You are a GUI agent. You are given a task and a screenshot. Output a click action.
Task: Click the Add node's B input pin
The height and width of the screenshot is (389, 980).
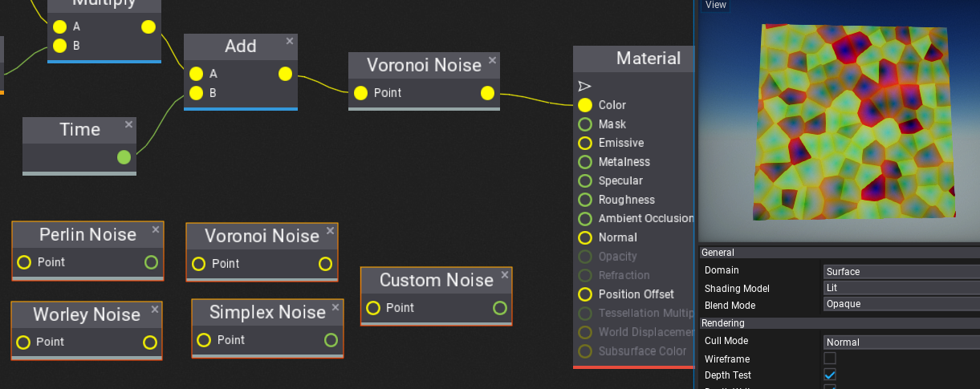pyautogui.click(x=197, y=93)
